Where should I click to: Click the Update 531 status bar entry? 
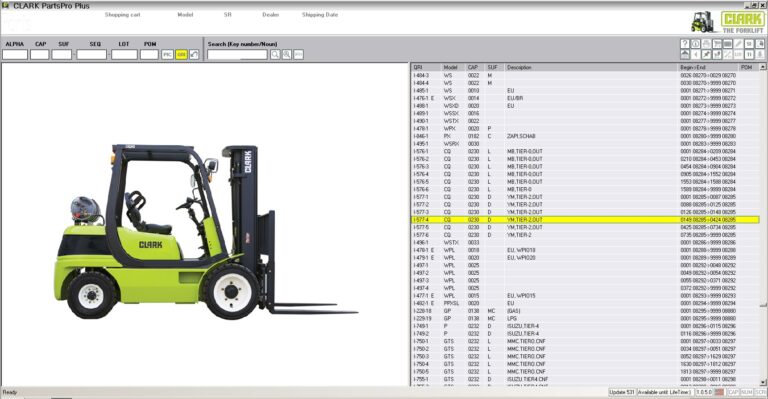click(x=622, y=392)
